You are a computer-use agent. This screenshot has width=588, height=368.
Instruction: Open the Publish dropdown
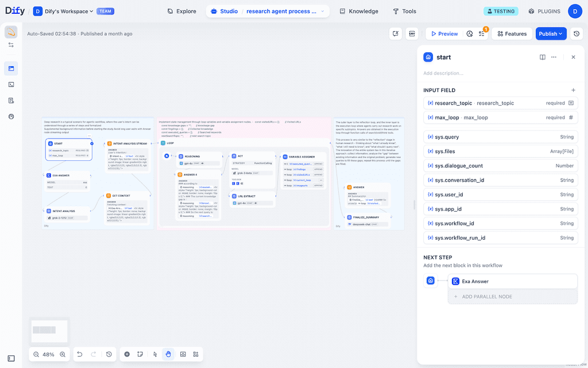coord(550,33)
